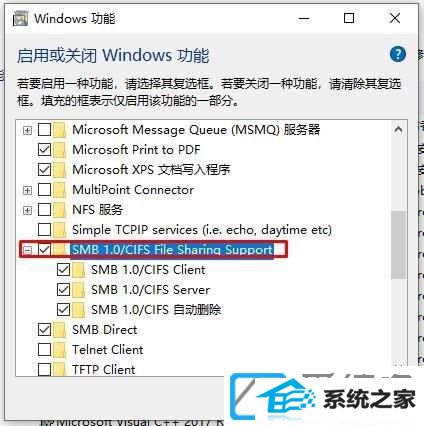Screen dimensions: 424x426
Task: Expand the NFS 服务 tree node
Action: (x=27, y=210)
